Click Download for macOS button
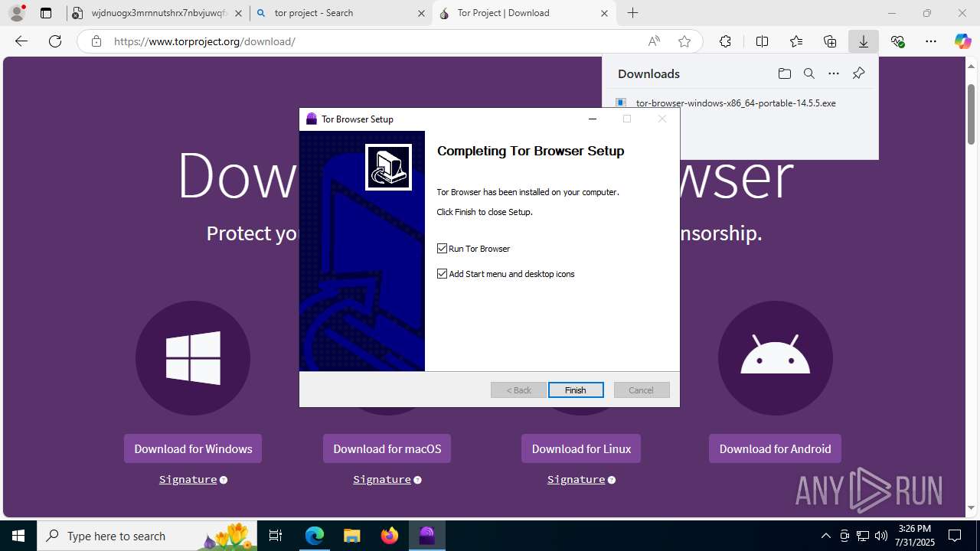 tap(387, 448)
